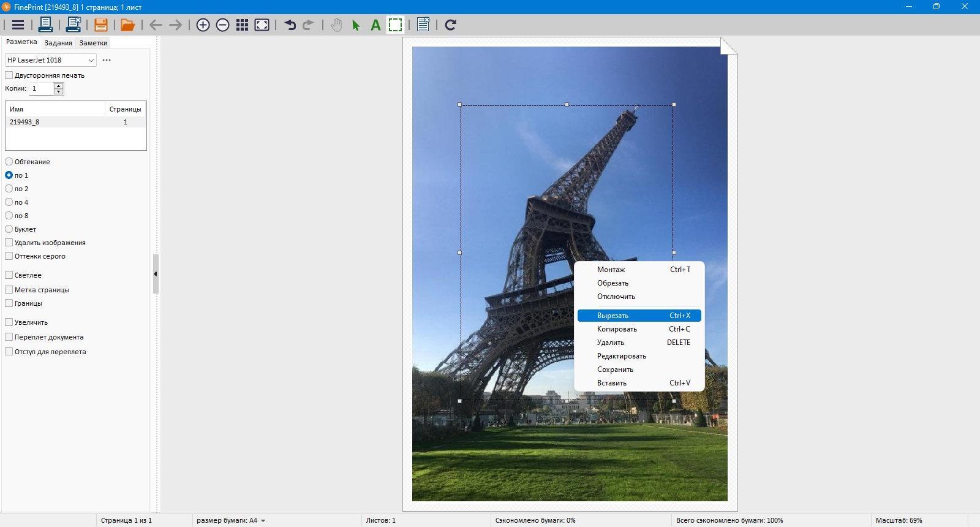Click the undo arrow icon

[x=290, y=25]
